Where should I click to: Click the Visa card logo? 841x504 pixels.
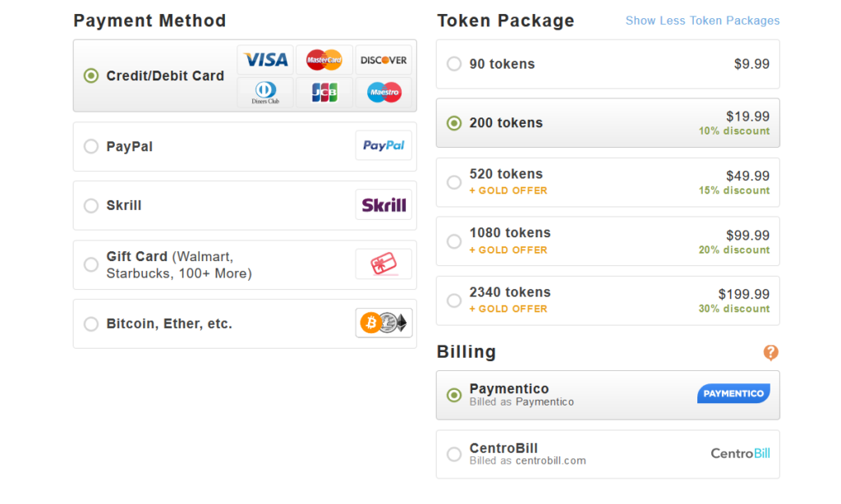[265, 60]
